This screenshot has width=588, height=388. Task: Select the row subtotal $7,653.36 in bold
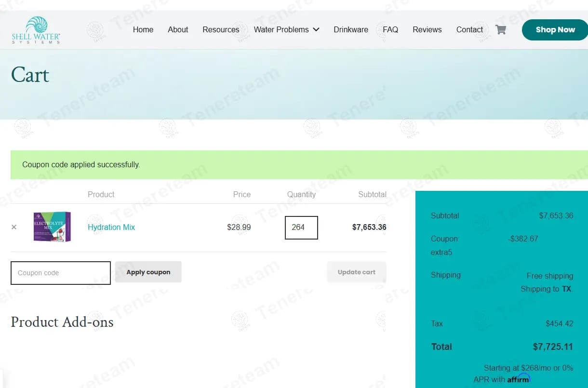[369, 227]
